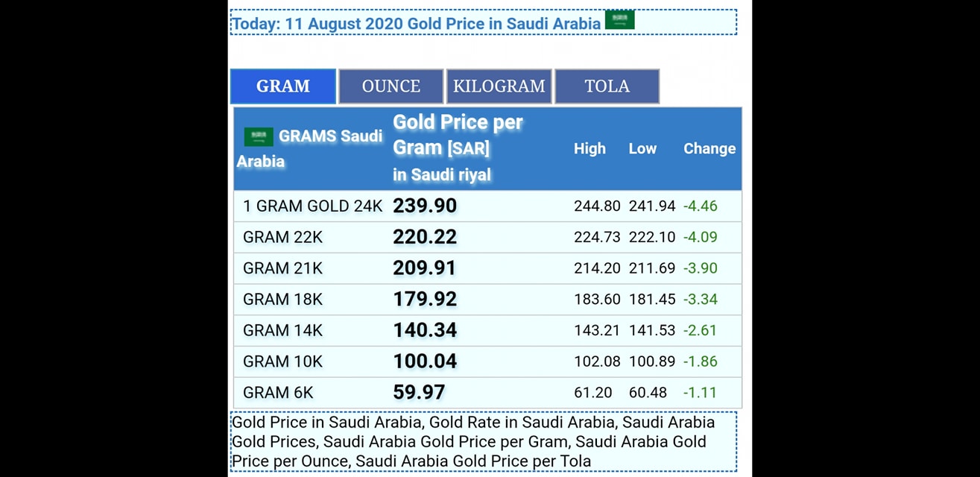
Task: Click the Low column header
Action: pyautogui.click(x=642, y=148)
